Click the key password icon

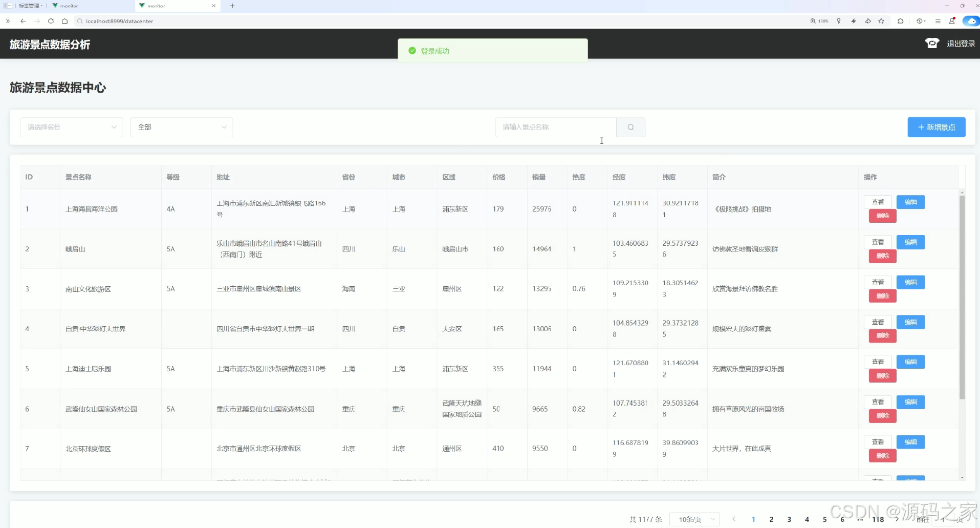click(x=838, y=21)
